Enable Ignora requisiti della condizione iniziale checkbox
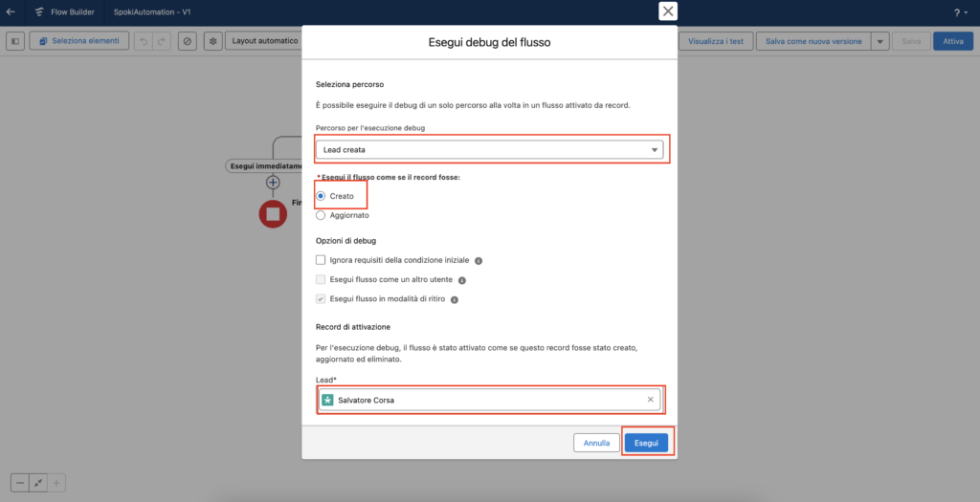 tap(321, 260)
